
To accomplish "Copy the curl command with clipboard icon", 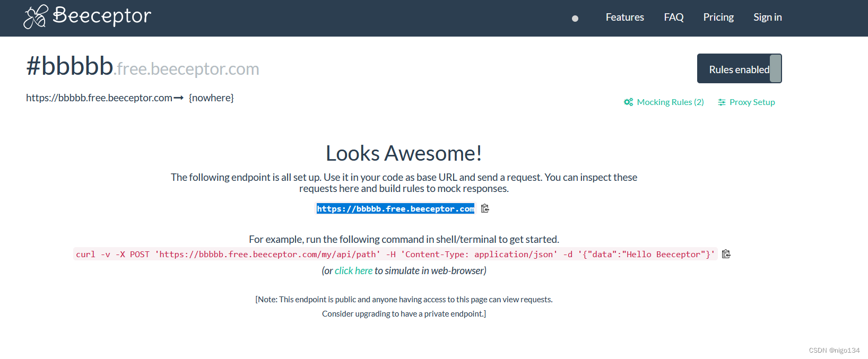I will [726, 254].
